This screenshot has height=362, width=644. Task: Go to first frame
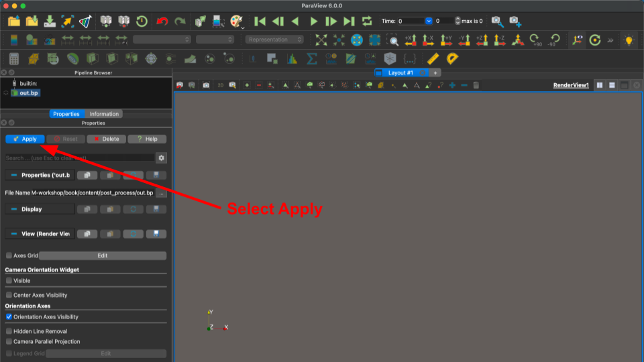(x=260, y=21)
